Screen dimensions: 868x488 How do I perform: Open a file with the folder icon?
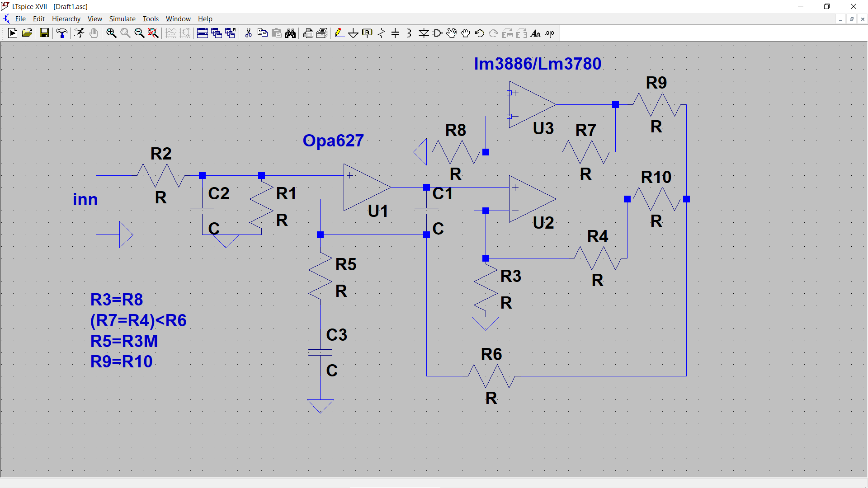tap(27, 33)
